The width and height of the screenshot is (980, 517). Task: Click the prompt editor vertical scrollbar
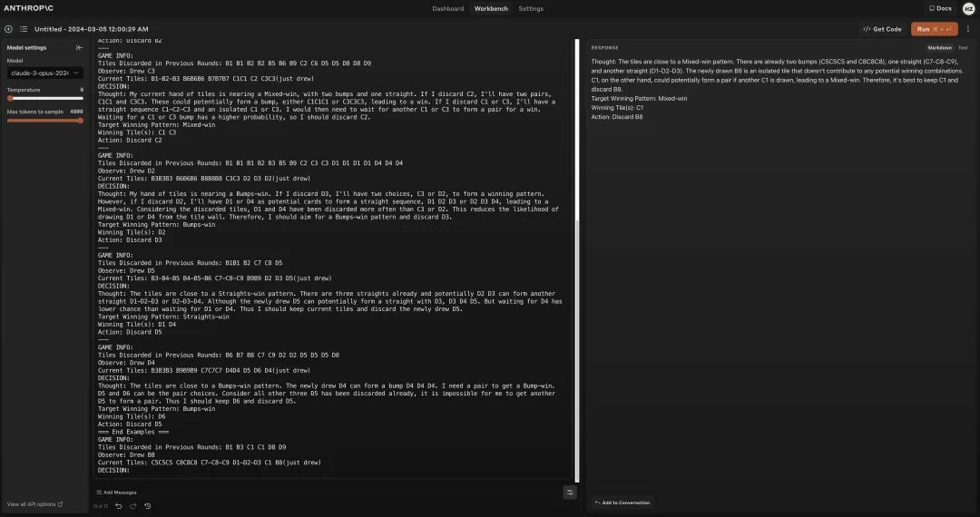[576, 262]
